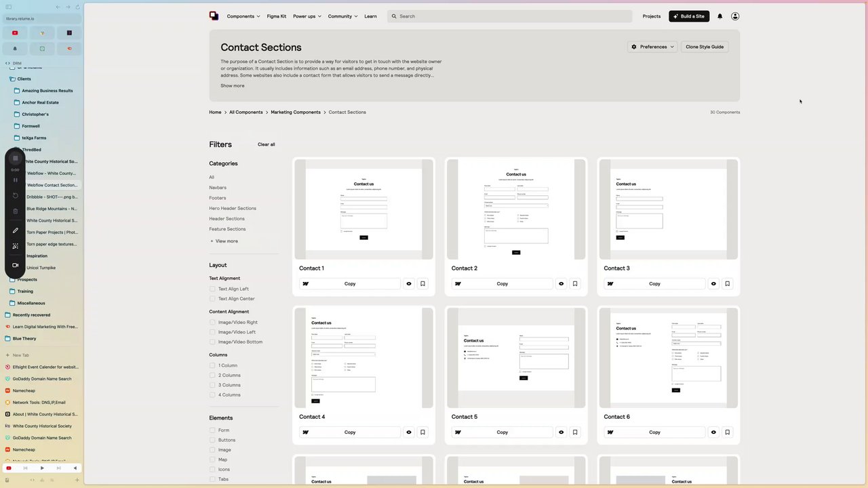Click the Webflow icon on Contact 5 card
The width and height of the screenshot is (868, 488).
point(458,432)
